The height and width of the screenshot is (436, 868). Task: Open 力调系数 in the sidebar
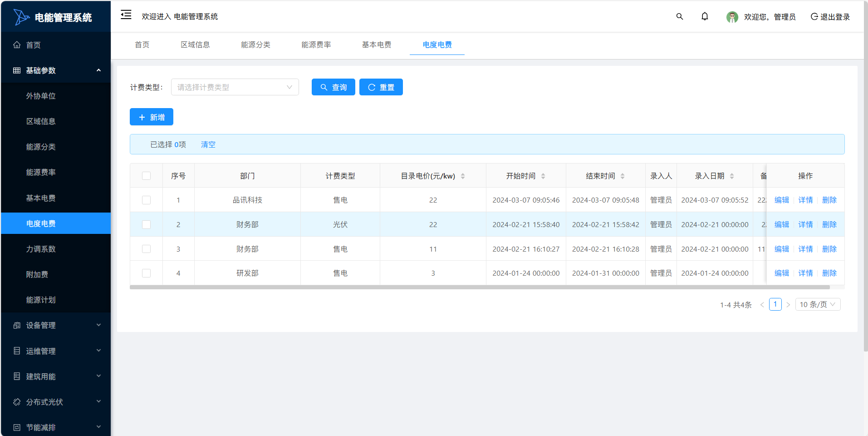(x=56, y=249)
